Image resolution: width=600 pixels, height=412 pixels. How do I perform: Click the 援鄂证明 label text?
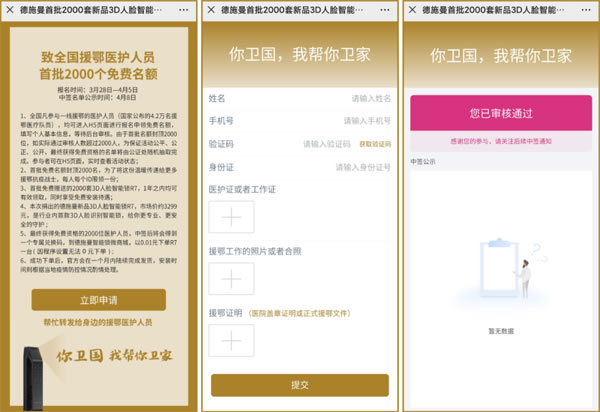click(x=225, y=313)
